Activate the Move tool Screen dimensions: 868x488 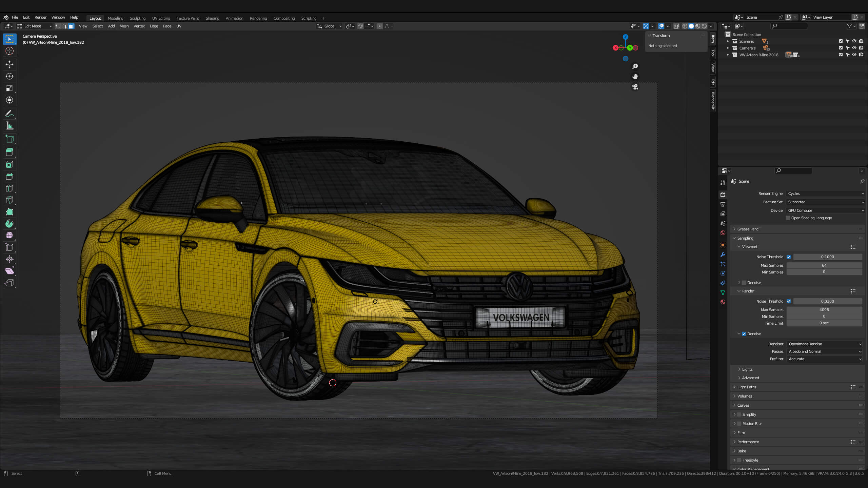coord(9,64)
